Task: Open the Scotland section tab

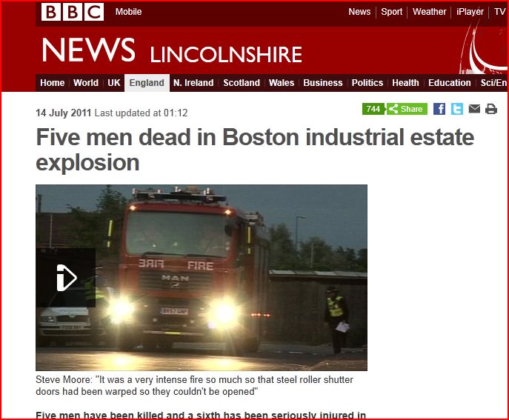Action: pos(242,83)
